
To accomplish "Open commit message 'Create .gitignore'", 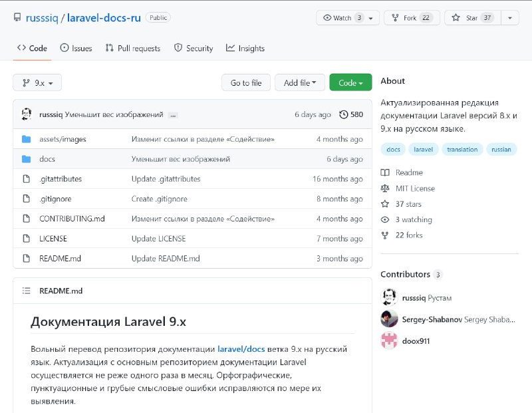I will click(160, 199).
